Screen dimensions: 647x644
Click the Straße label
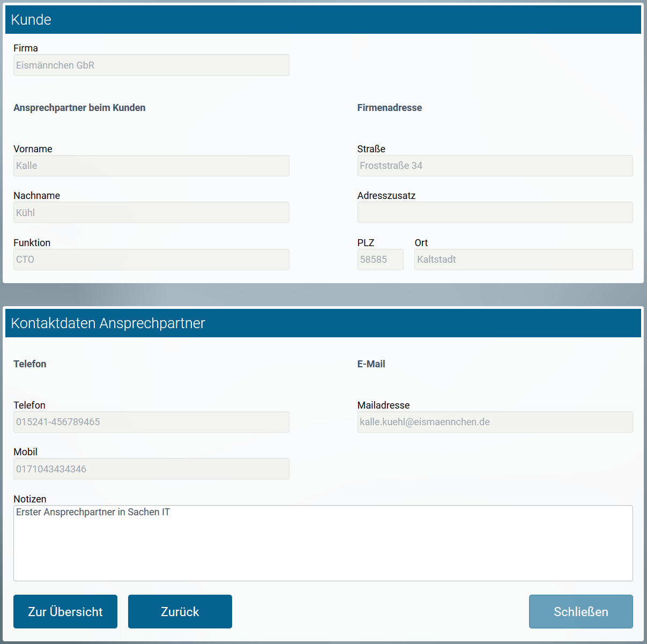point(371,149)
